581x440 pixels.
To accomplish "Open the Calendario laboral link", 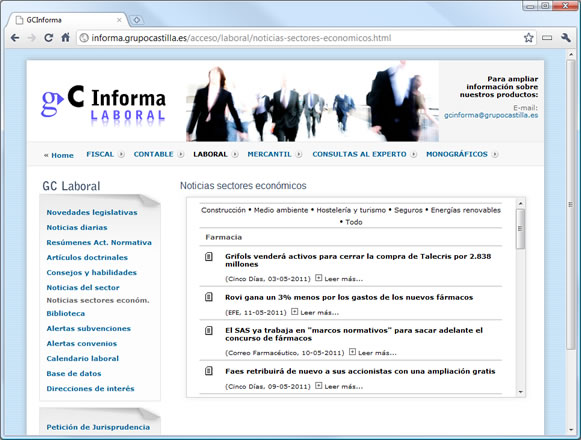I will point(83,358).
